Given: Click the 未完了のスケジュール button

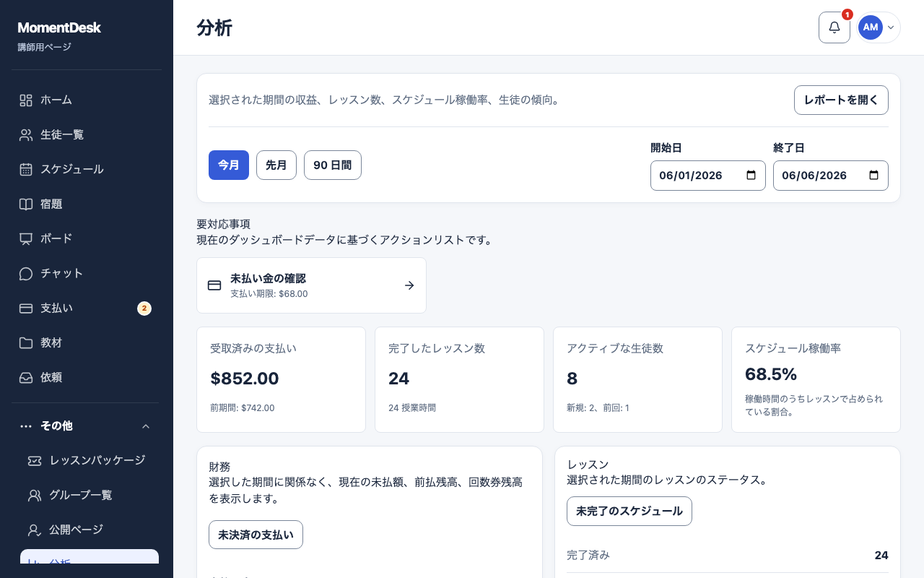Looking at the screenshot, I should pos(629,511).
